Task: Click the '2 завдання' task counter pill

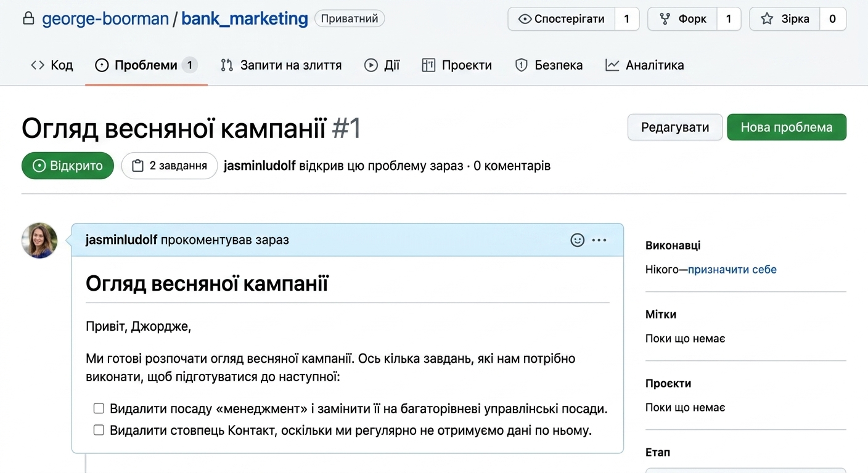Action: [170, 166]
